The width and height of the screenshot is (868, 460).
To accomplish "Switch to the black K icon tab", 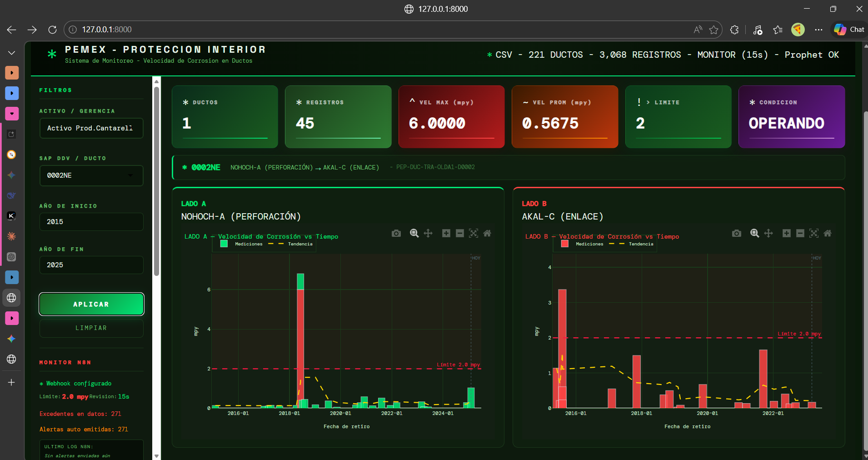I will click(12, 216).
